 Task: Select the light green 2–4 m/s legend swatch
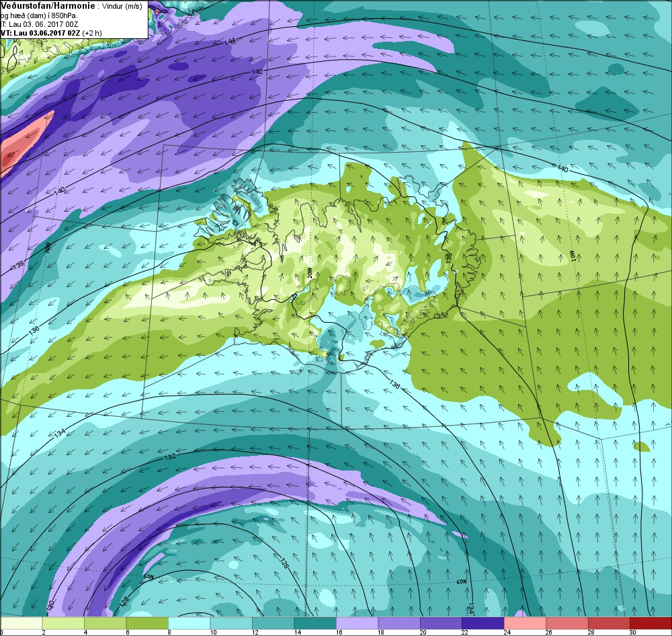pos(63,623)
